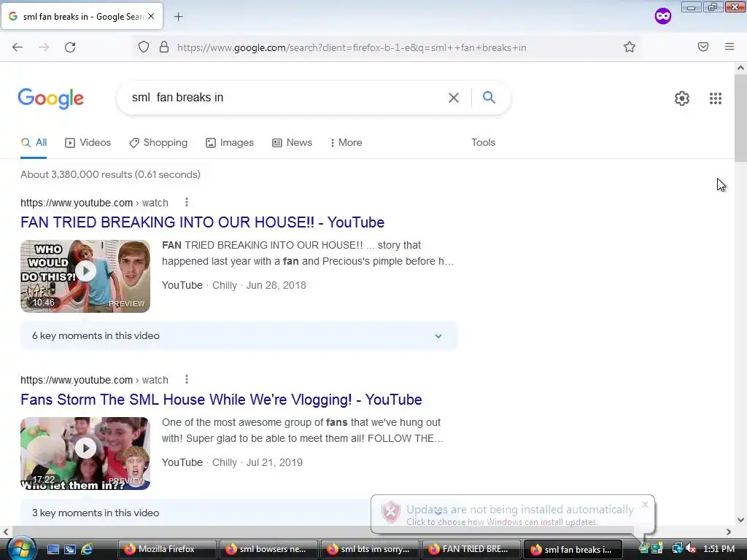The height and width of the screenshot is (560, 747).
Task: Open the More search filters dropdown
Action: point(346,142)
